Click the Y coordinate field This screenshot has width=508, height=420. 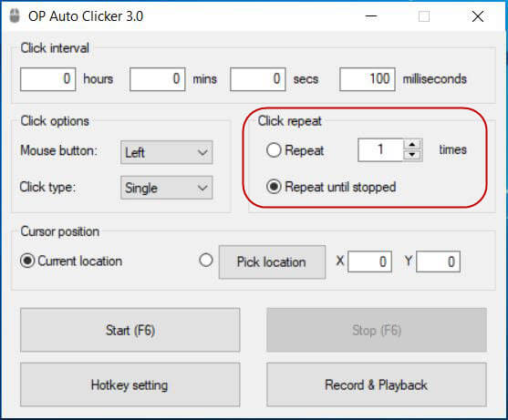click(438, 261)
